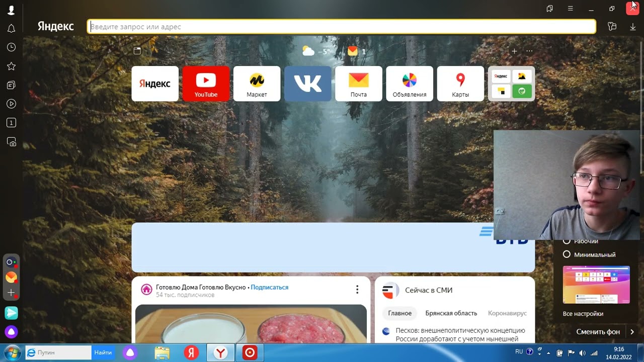Viewport: 644px width, 362px height.
Task: Open File Explorer on taskbar
Action: point(162,353)
